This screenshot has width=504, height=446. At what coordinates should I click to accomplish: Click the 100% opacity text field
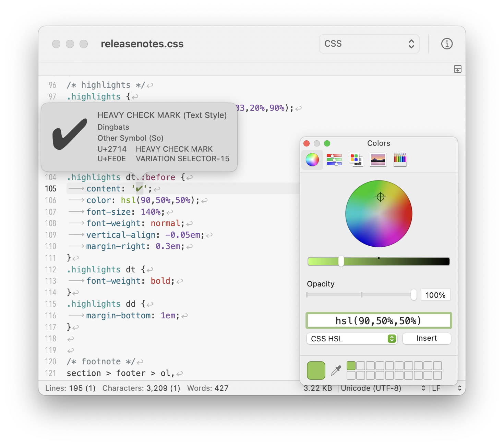pos(435,295)
